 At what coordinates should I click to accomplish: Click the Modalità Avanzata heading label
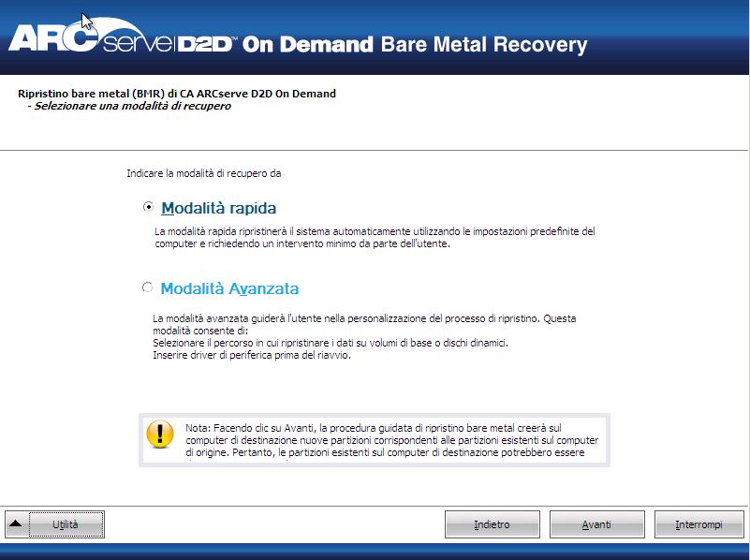[x=229, y=288]
